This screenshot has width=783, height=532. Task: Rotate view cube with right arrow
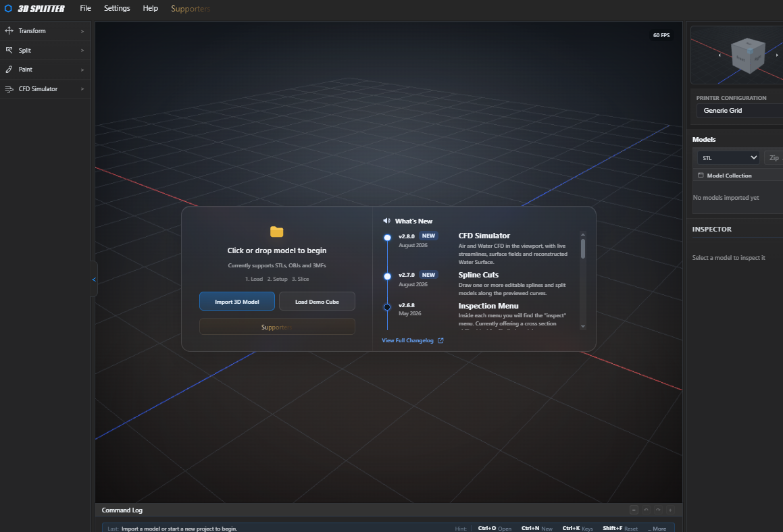(x=777, y=55)
